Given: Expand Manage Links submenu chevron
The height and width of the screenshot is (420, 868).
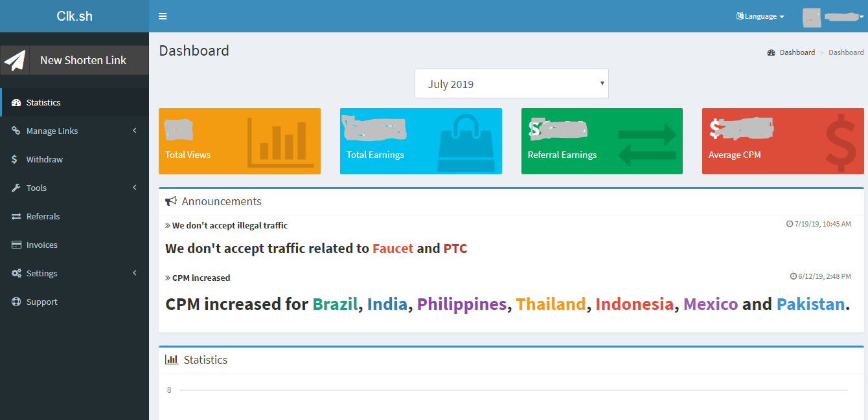Looking at the screenshot, I should (x=135, y=131).
